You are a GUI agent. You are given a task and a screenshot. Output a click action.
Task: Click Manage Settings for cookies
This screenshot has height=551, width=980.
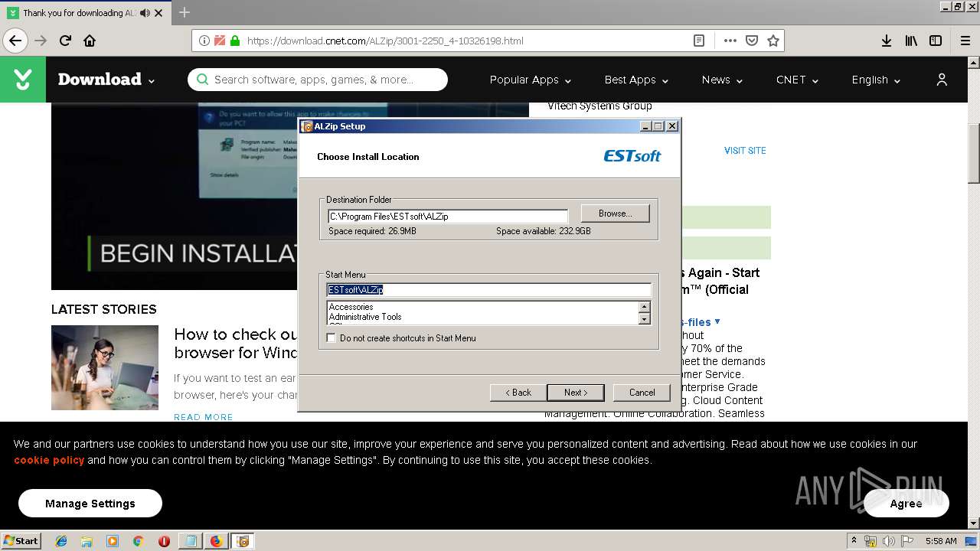(90, 504)
